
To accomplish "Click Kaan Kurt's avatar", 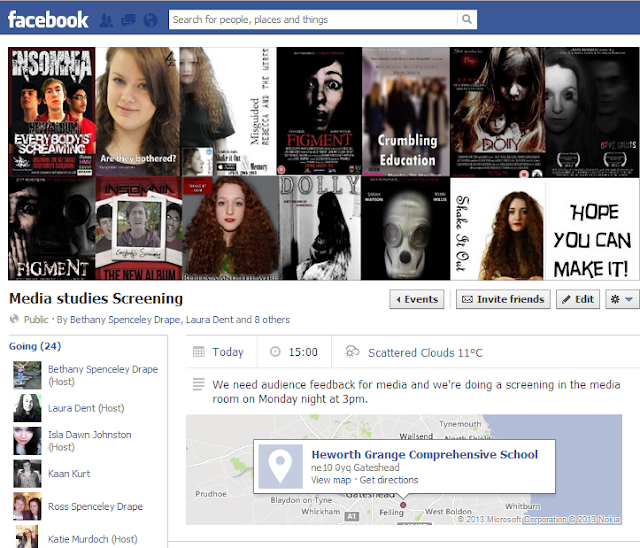I will click(27, 473).
